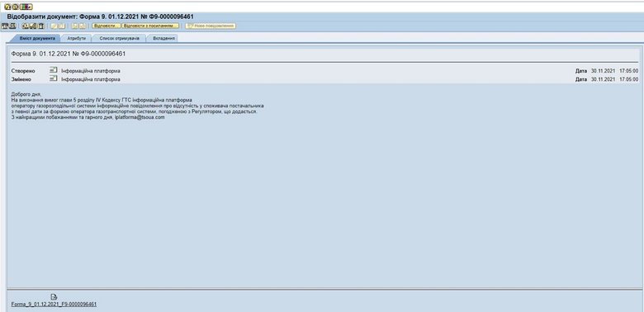Open attachment Forma_9_01.12.2021_F9-0000096461

(x=54, y=305)
